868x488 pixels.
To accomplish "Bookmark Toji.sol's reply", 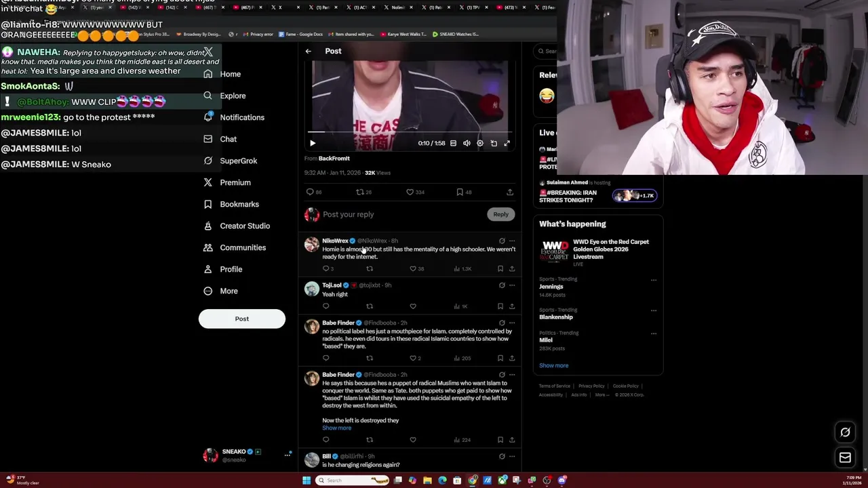I will pyautogui.click(x=500, y=306).
